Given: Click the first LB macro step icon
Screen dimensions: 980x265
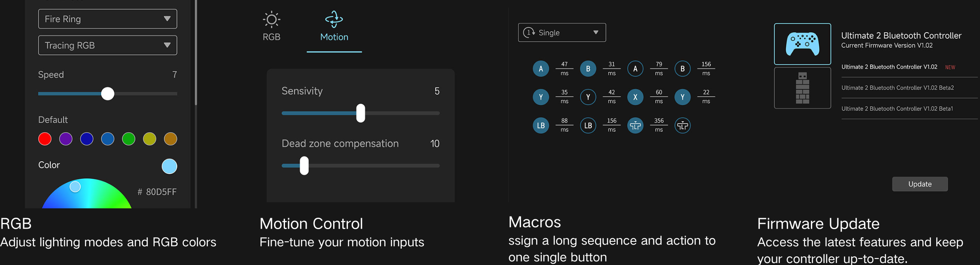Looking at the screenshot, I should coord(541,126).
